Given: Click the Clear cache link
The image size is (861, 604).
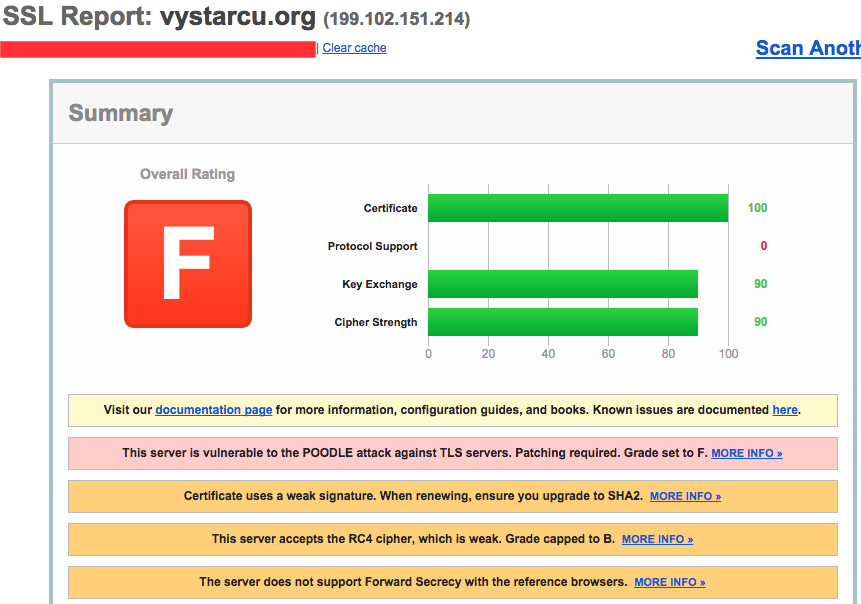Looking at the screenshot, I should tap(354, 48).
